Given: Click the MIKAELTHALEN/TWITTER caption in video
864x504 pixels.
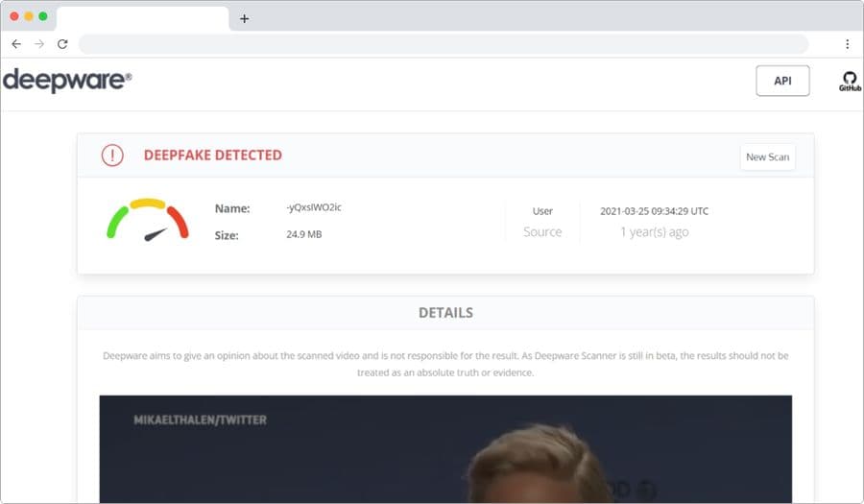Looking at the screenshot, I should click(200, 420).
